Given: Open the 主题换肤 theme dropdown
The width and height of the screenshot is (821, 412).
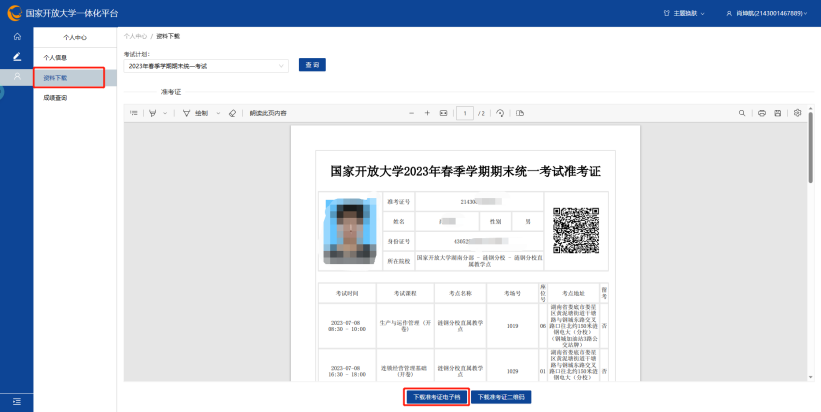Looking at the screenshot, I should click(x=684, y=13).
